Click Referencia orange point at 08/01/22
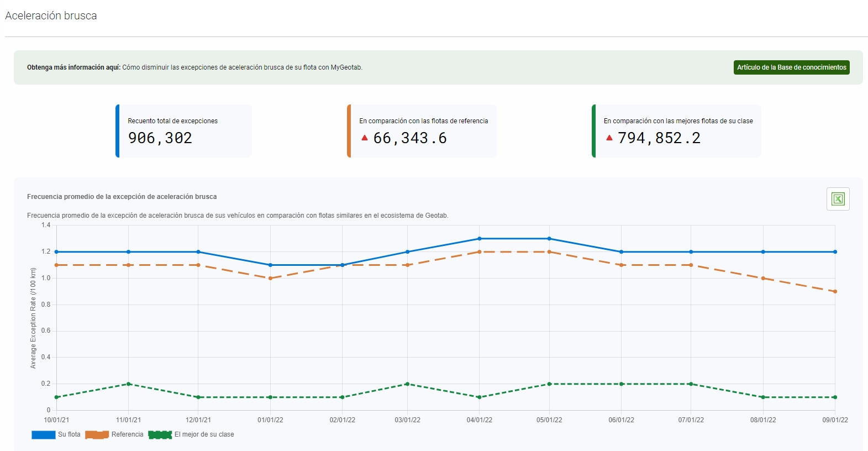 coord(763,279)
